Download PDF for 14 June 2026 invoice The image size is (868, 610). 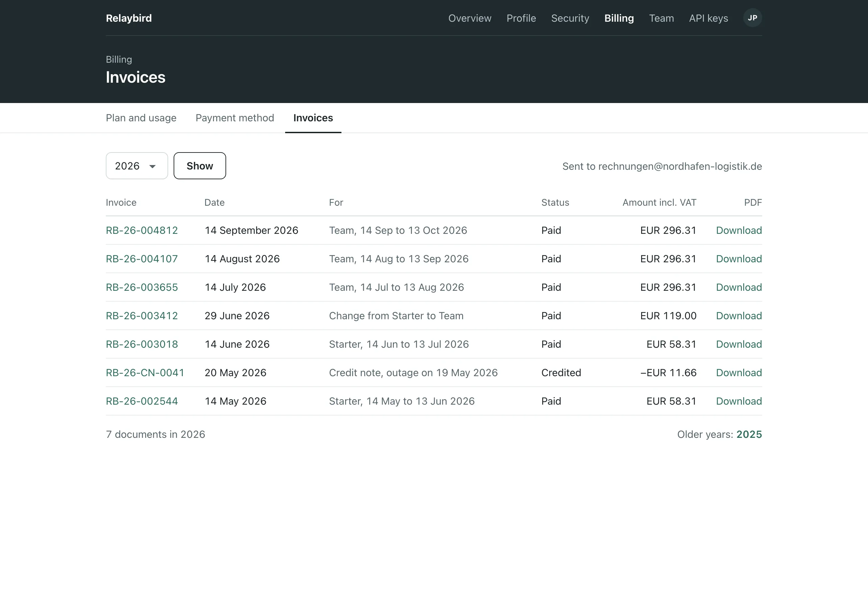click(739, 344)
